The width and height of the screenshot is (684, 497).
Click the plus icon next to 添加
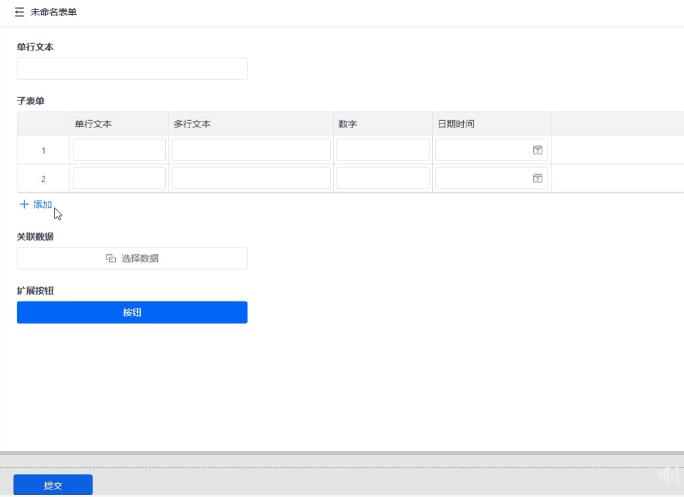[25, 204]
